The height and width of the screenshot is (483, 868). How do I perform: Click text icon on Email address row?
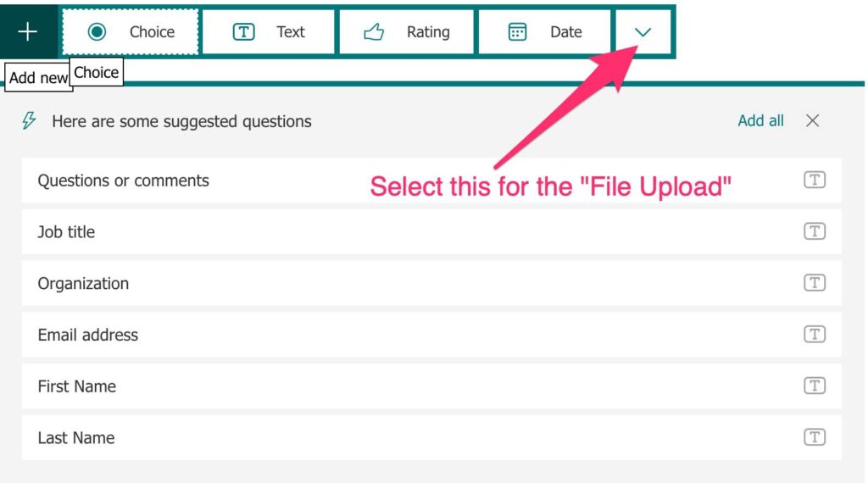tap(815, 334)
